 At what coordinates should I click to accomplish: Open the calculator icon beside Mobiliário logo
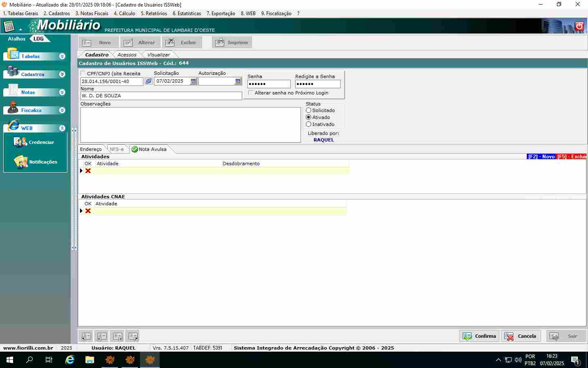[x=9, y=27]
